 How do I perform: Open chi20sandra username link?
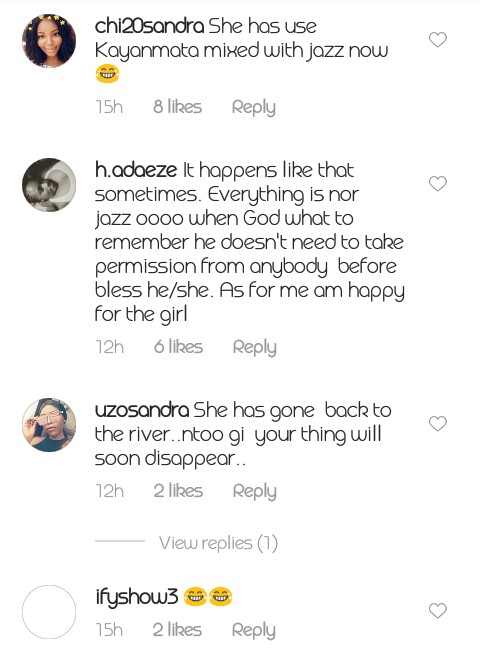[149, 26]
